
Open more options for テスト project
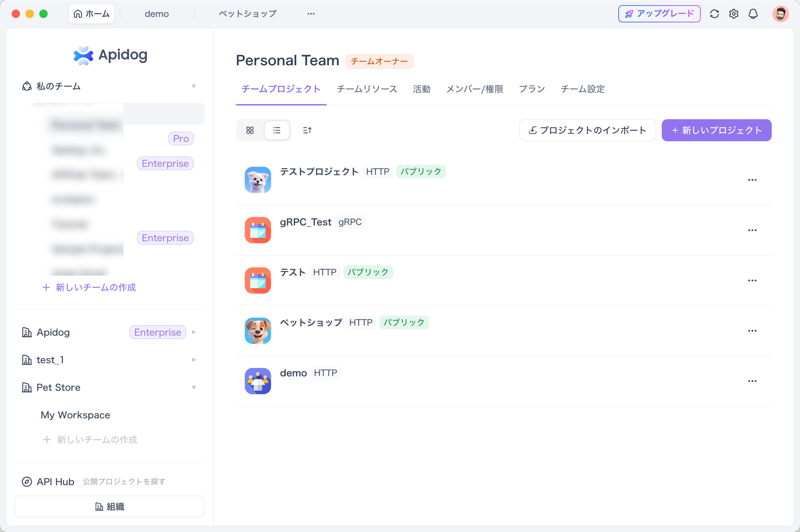pos(752,280)
